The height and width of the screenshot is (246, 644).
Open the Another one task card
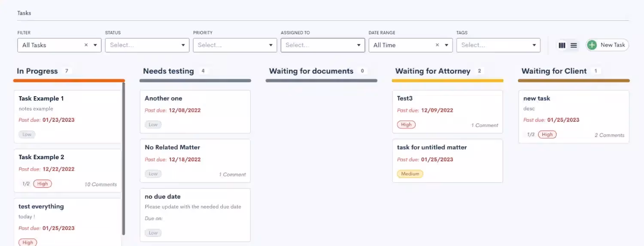point(195,112)
